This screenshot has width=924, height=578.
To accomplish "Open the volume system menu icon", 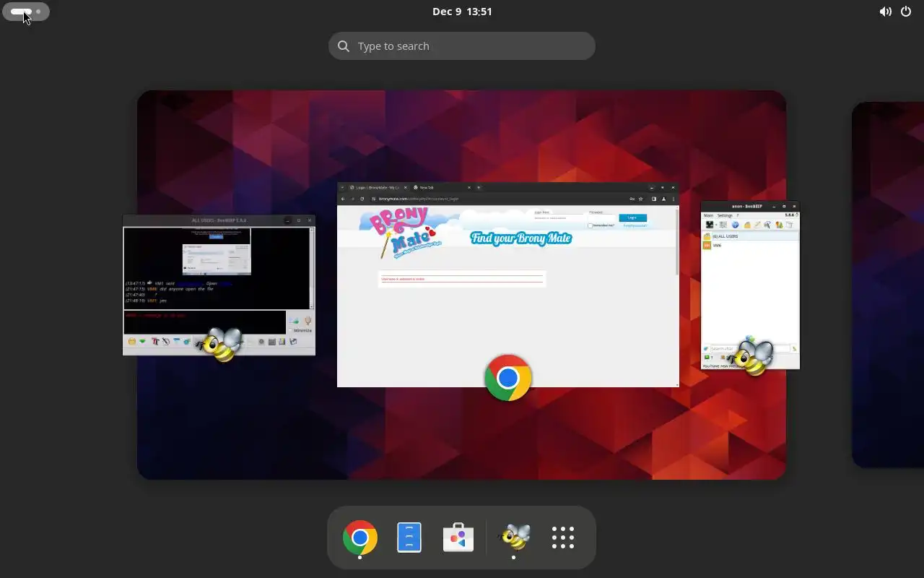I will (x=885, y=12).
